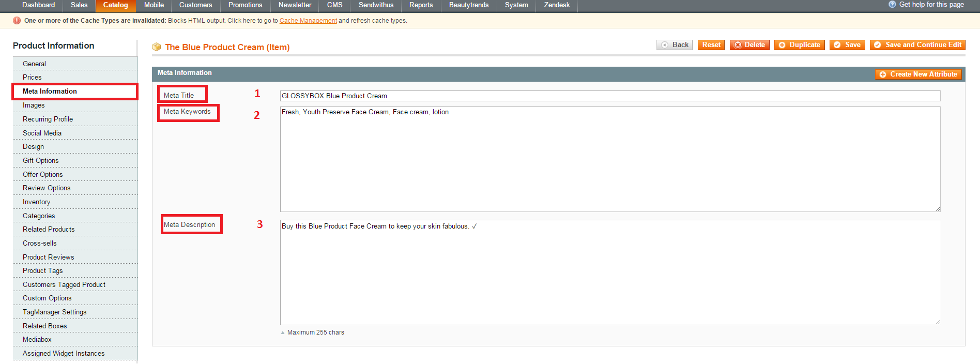Click inside the Meta Description textarea
This screenshot has width=980, height=364.
[x=610, y=272]
